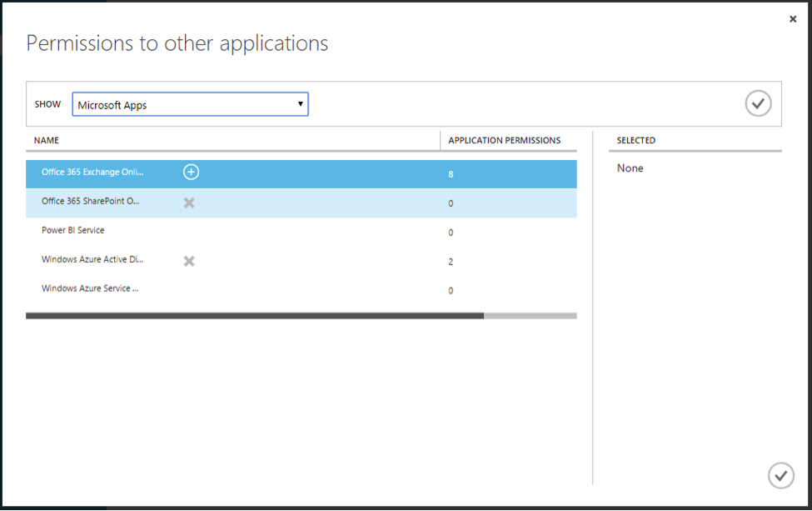Screen dimensions: 812x511
Task: Close the Permissions to other applications dialog
Action: coord(792,18)
